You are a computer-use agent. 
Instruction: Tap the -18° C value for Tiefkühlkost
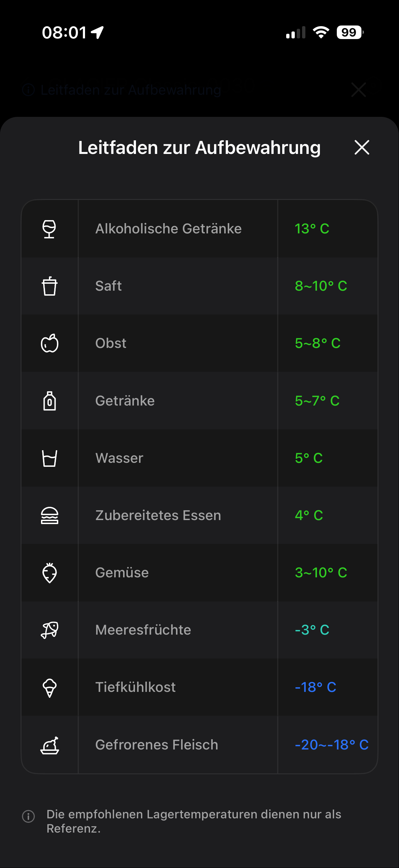point(316,687)
